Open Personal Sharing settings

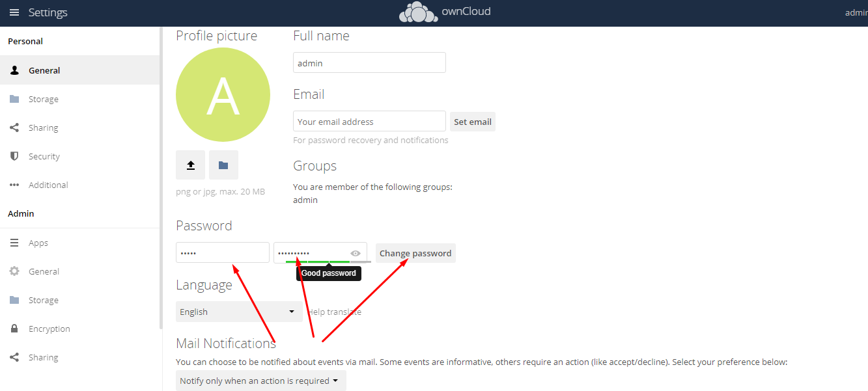point(43,128)
